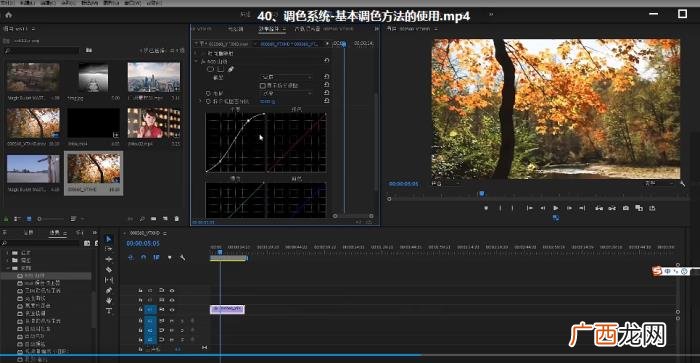Image resolution: width=700 pixels, height=363 pixels.
Task: Solo the A1 audio track
Action: pos(182,321)
